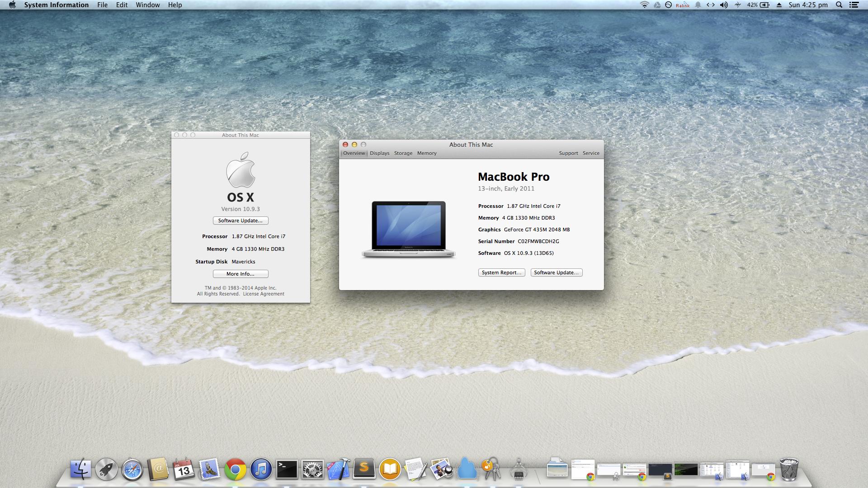Image resolution: width=868 pixels, height=488 pixels.
Task: Click the MacBook Pro laptop image
Action: [x=408, y=230]
